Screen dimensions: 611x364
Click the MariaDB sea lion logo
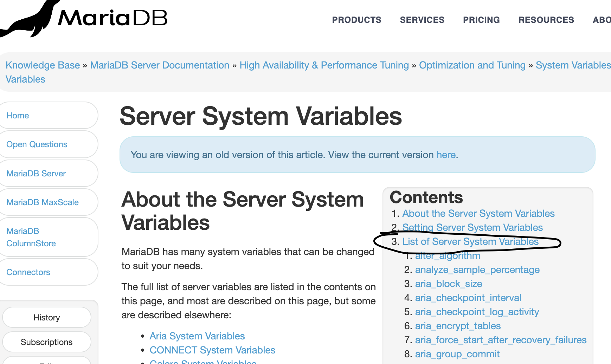(x=84, y=18)
